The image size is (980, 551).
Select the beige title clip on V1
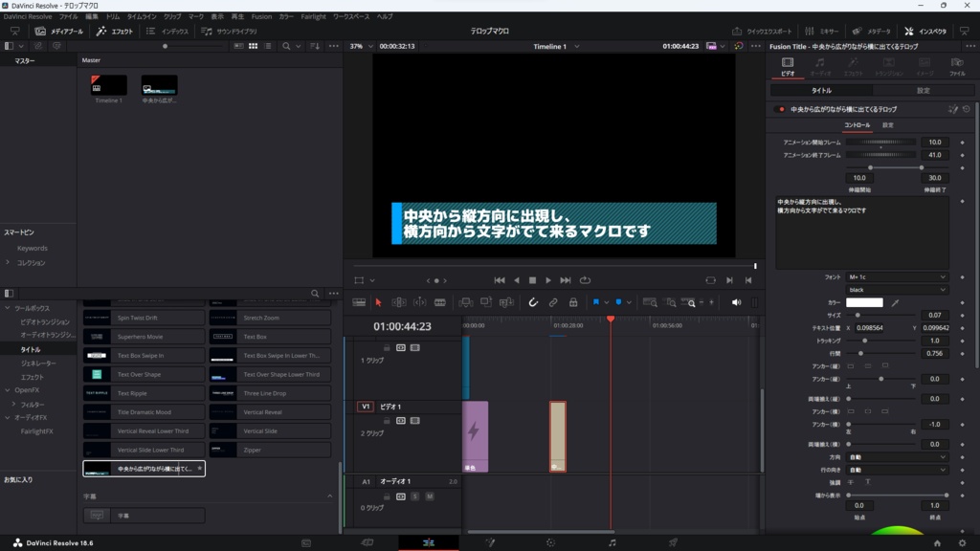(558, 436)
